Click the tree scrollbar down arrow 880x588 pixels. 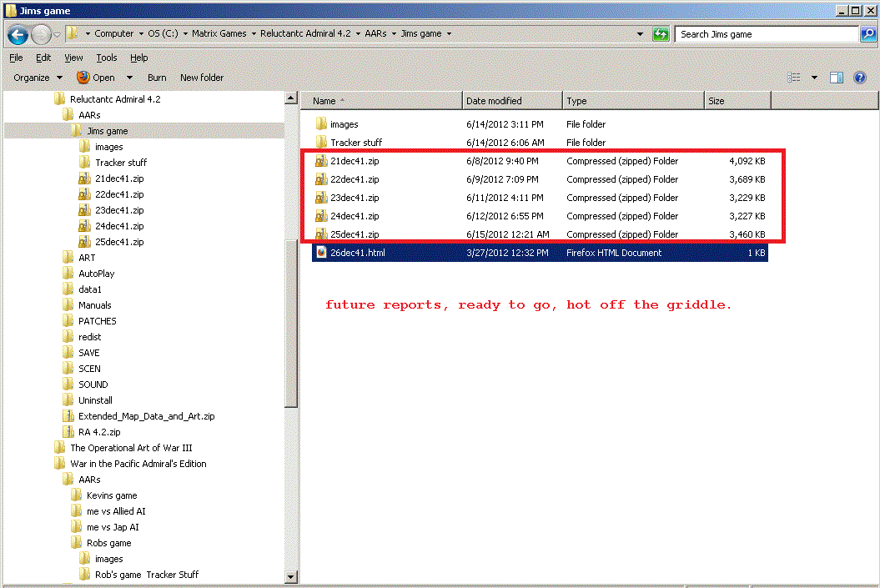(x=291, y=577)
